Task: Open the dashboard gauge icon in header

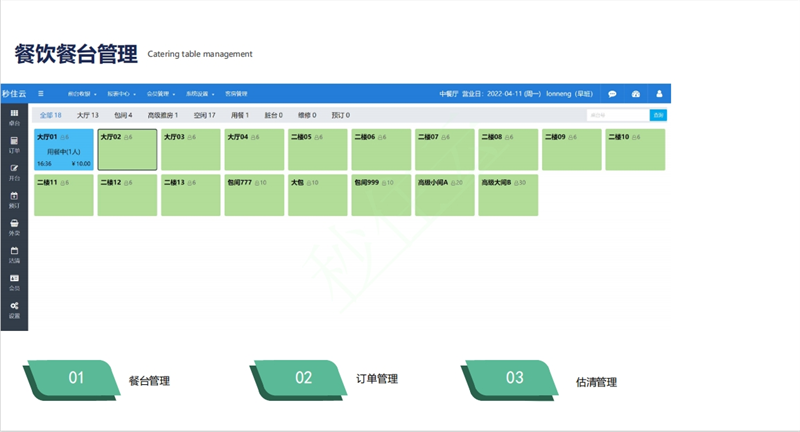Action: click(x=635, y=93)
